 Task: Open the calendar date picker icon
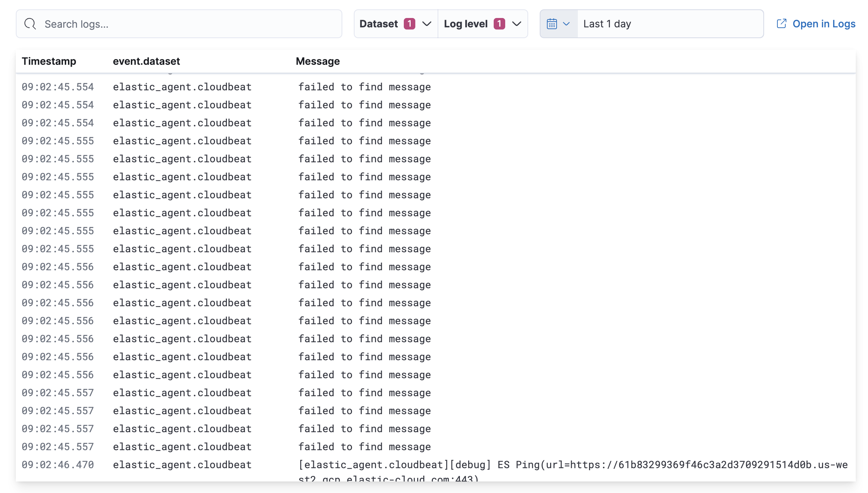553,23
